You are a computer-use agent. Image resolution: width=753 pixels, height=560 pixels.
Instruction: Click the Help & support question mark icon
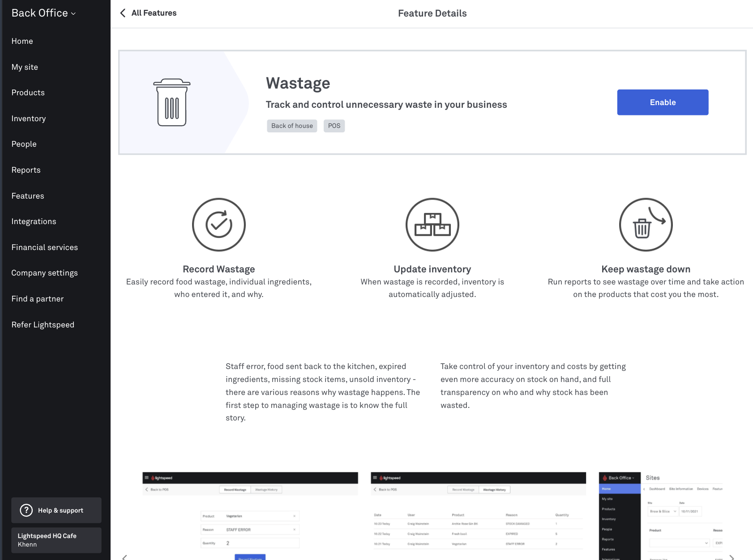point(26,510)
